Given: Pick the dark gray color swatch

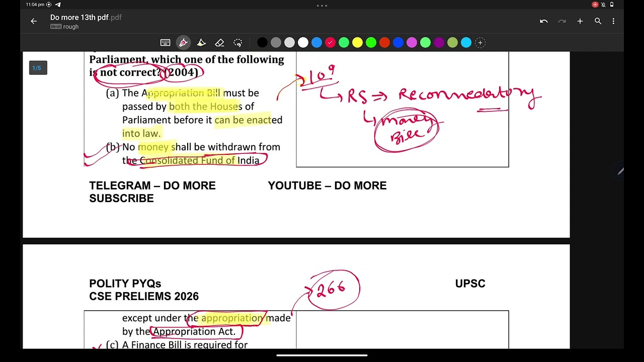Looking at the screenshot, I should pyautogui.click(x=276, y=43).
